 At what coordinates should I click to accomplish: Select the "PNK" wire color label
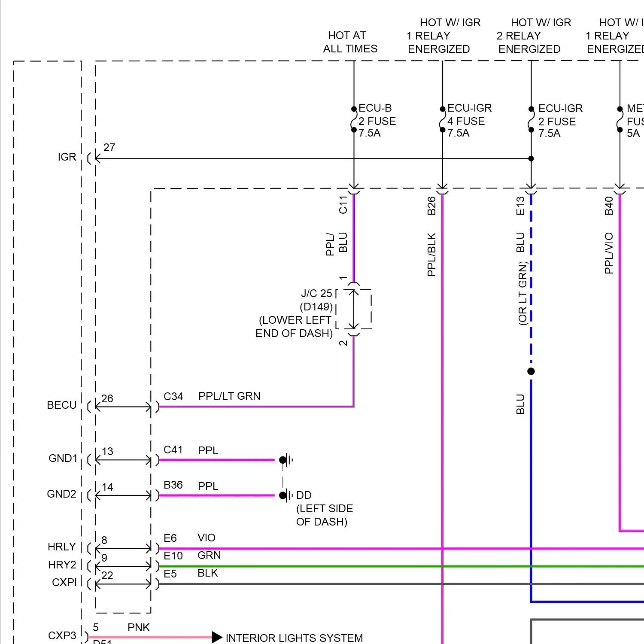tap(139, 628)
